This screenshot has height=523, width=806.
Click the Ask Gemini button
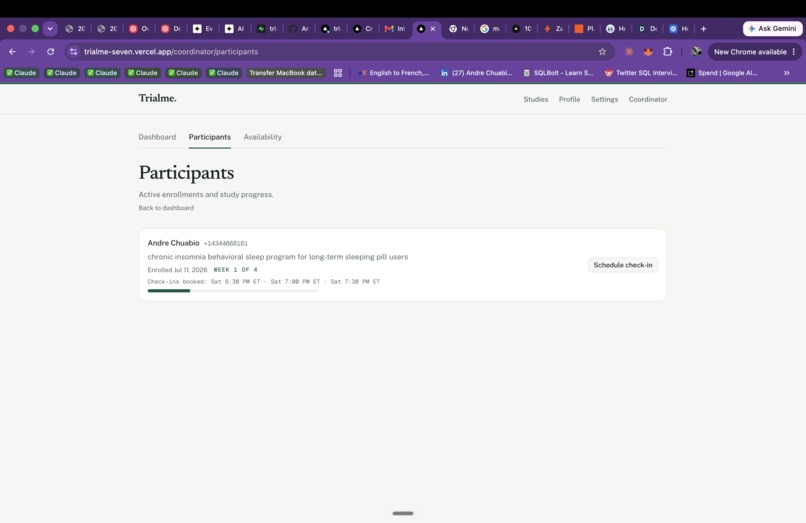773,29
